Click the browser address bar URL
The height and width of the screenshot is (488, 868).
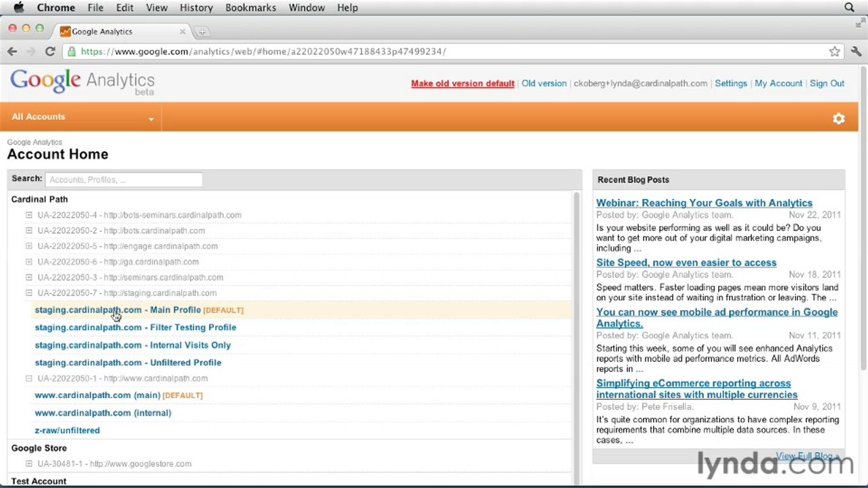pyautogui.click(x=263, y=52)
